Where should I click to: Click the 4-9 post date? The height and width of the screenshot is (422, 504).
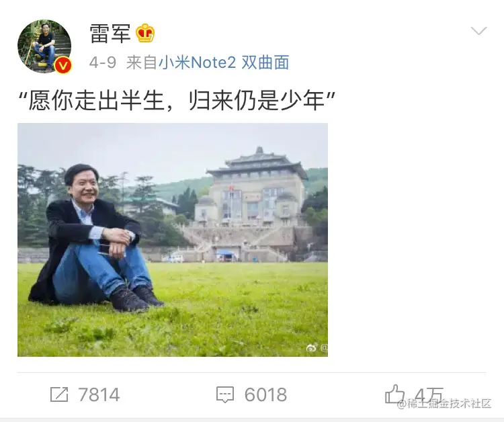(x=103, y=62)
